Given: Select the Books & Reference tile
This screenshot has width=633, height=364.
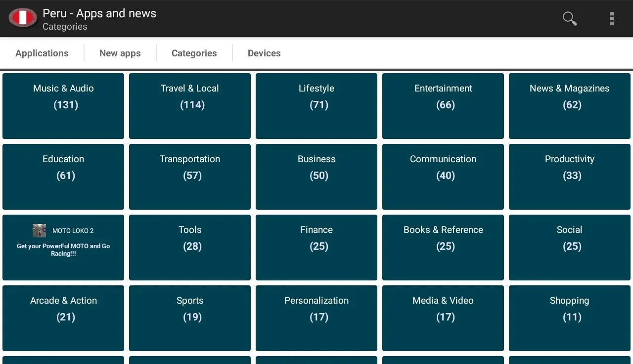Looking at the screenshot, I should 443,248.
